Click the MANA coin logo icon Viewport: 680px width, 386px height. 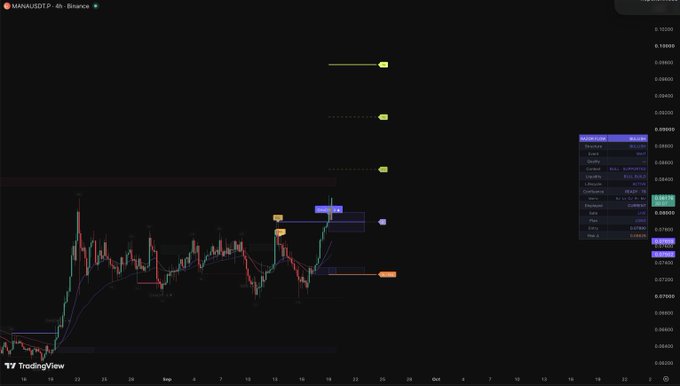7,6
